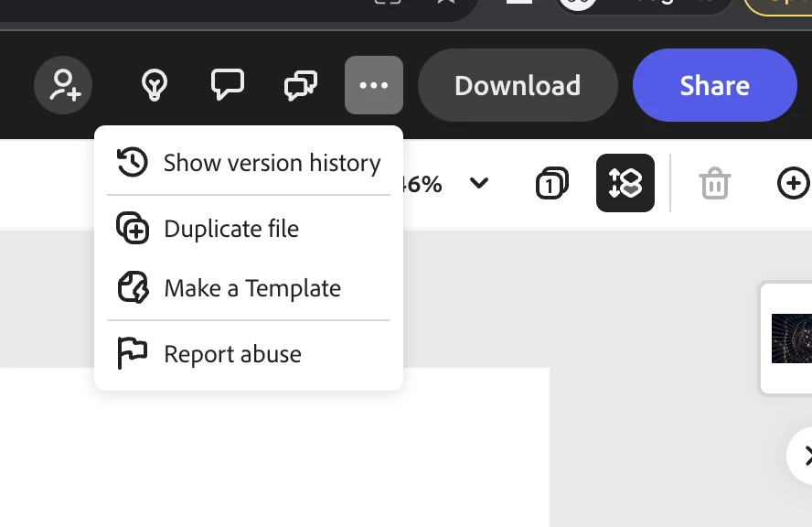Click the flag icon beside Report abuse

(x=132, y=353)
